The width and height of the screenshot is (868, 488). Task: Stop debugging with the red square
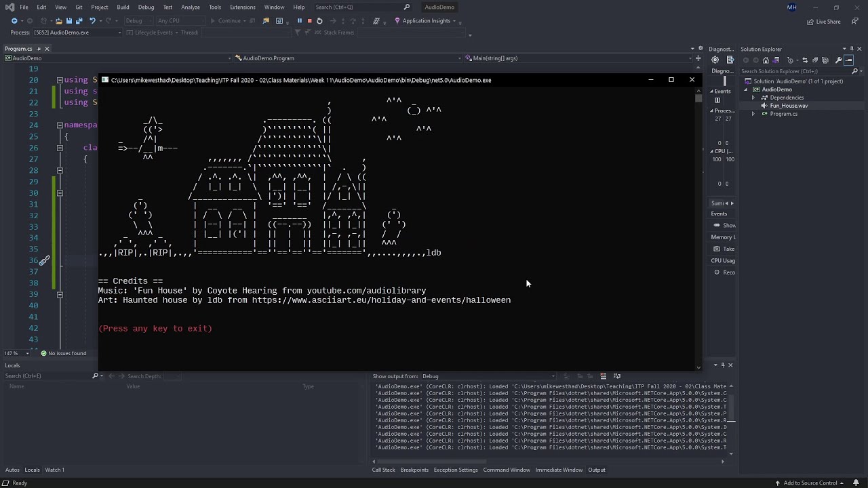(x=309, y=21)
